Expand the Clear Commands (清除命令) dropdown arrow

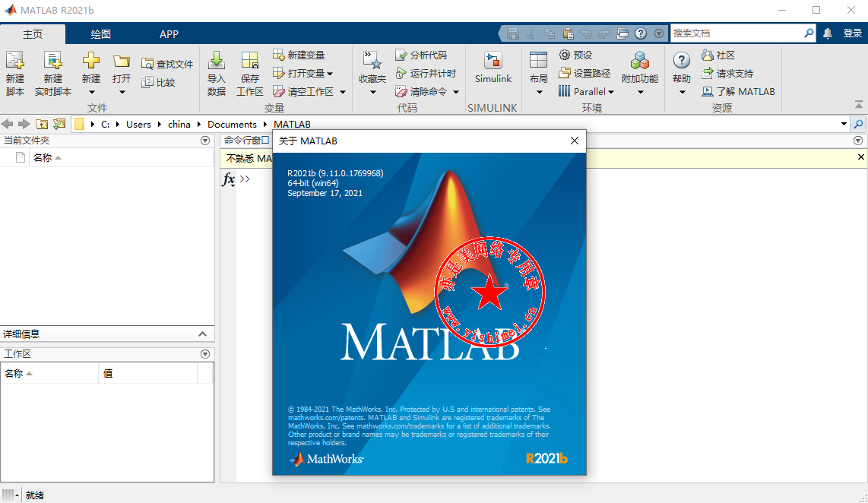(x=456, y=92)
